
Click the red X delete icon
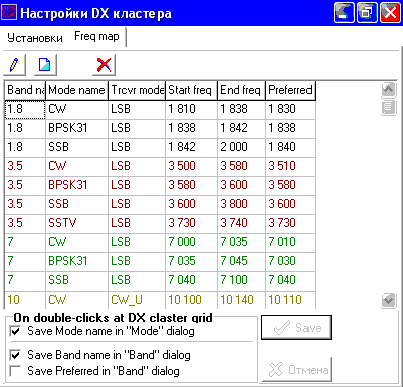point(104,64)
